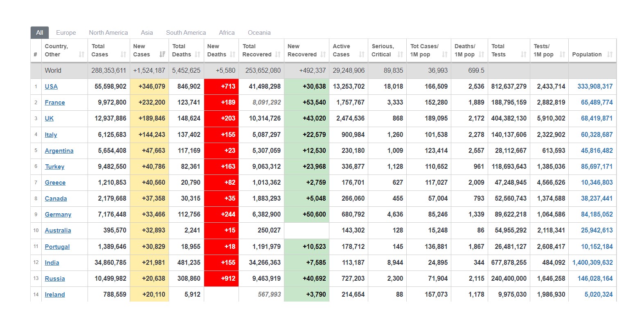Open the North America tab
This screenshot has width=644, height=322.
108,33
